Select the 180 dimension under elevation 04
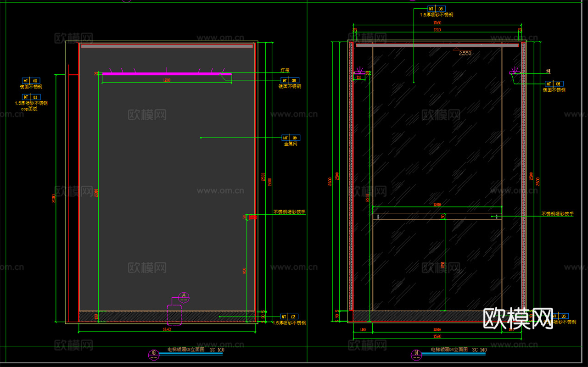Image resolution: width=588 pixels, height=367 pixels. click(363, 330)
